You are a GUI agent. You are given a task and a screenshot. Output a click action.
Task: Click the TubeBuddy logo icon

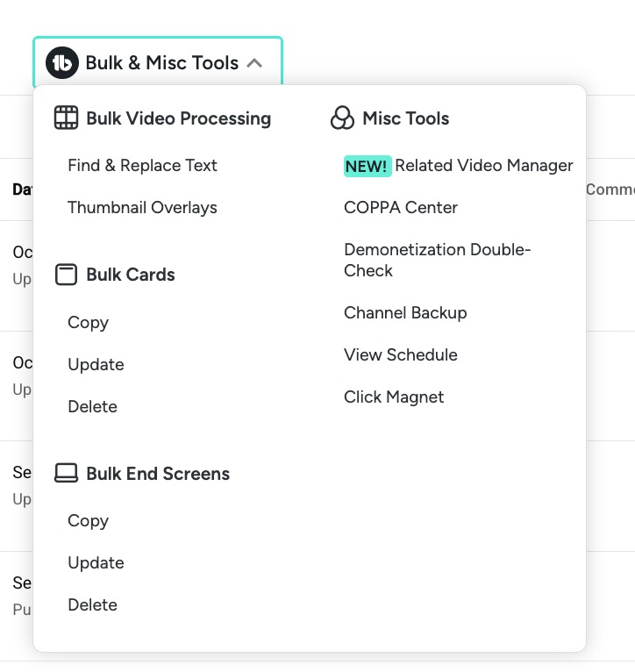tap(62, 63)
